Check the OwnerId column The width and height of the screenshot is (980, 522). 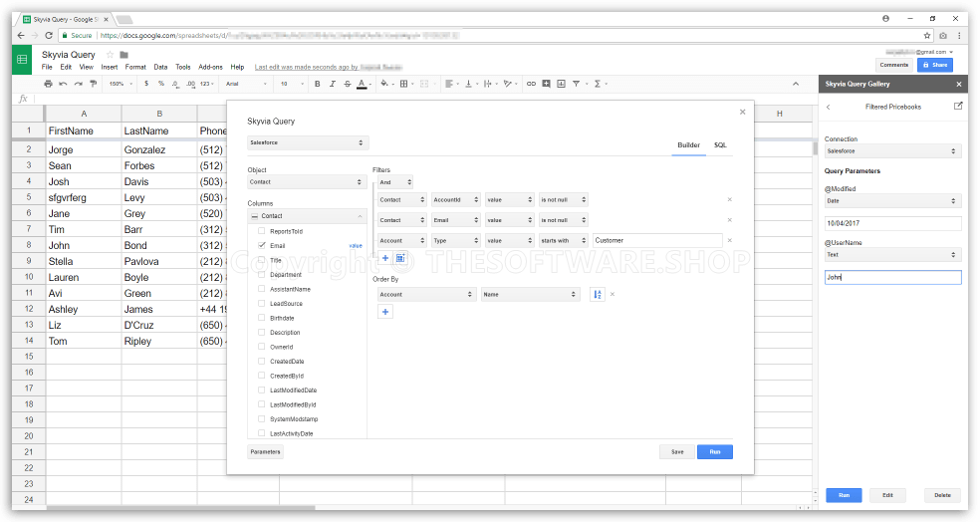[262, 347]
